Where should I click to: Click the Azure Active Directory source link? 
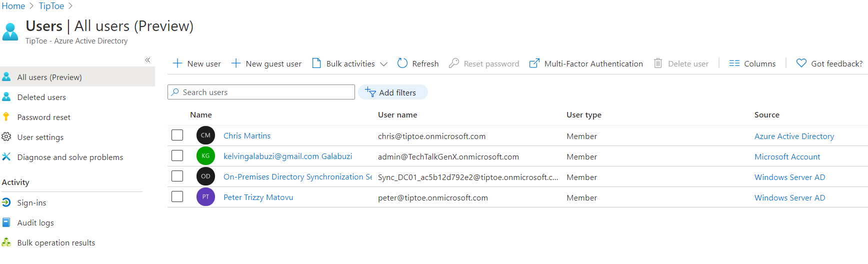click(794, 136)
